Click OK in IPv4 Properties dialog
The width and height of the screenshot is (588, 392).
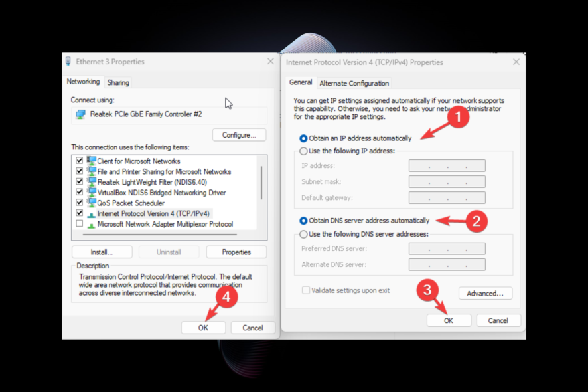pyautogui.click(x=449, y=320)
